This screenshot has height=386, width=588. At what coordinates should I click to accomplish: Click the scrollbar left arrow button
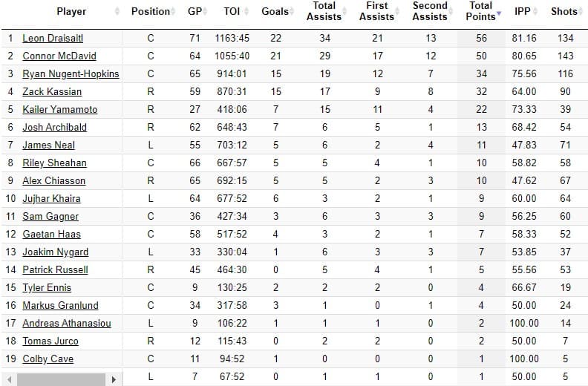[9, 379]
